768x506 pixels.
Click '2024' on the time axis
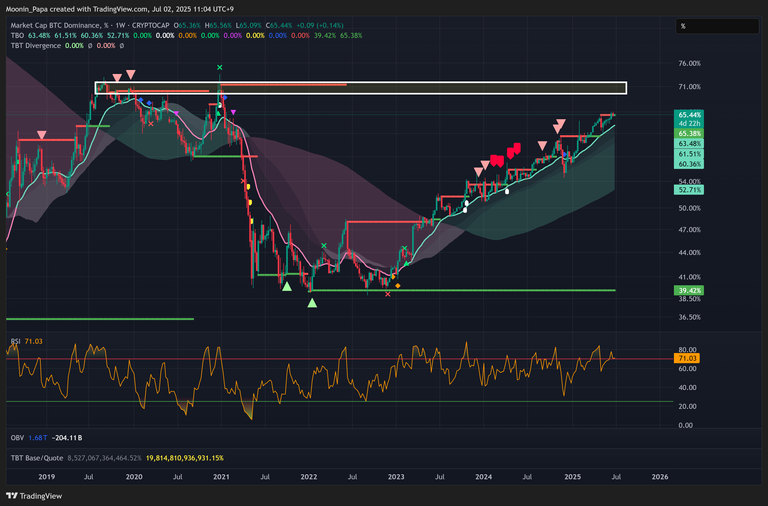tap(483, 477)
